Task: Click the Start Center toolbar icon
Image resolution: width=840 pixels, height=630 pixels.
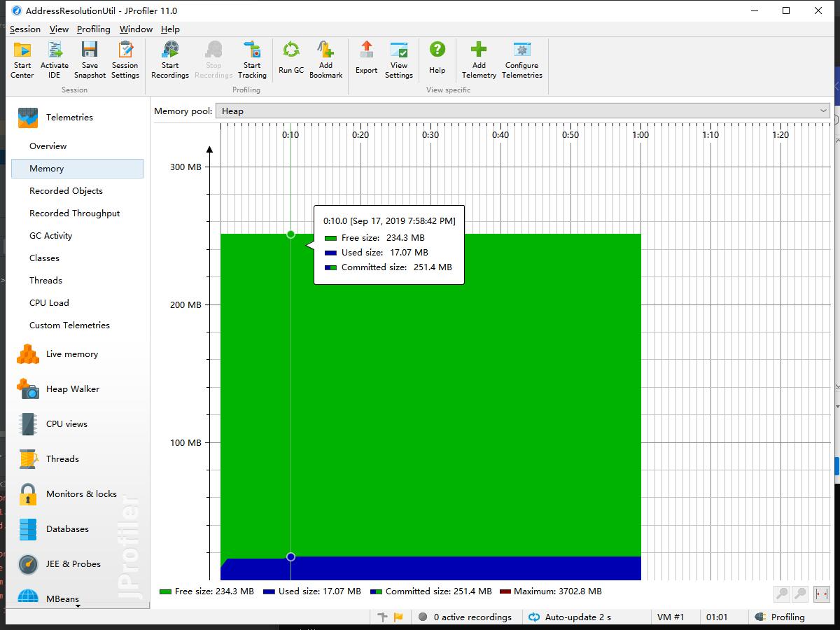Action: pyautogui.click(x=22, y=59)
